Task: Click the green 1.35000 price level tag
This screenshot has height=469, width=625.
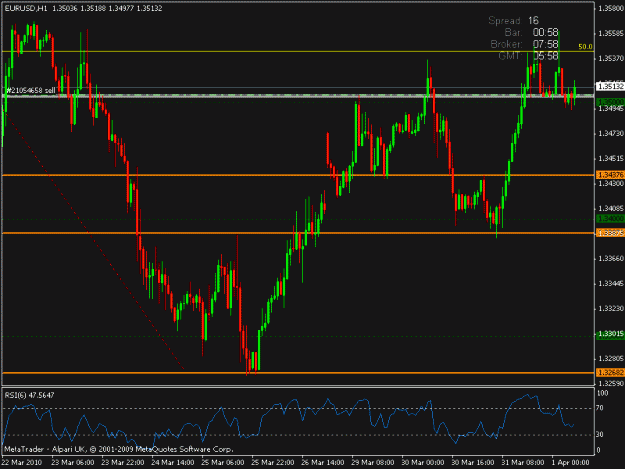Action: point(610,102)
